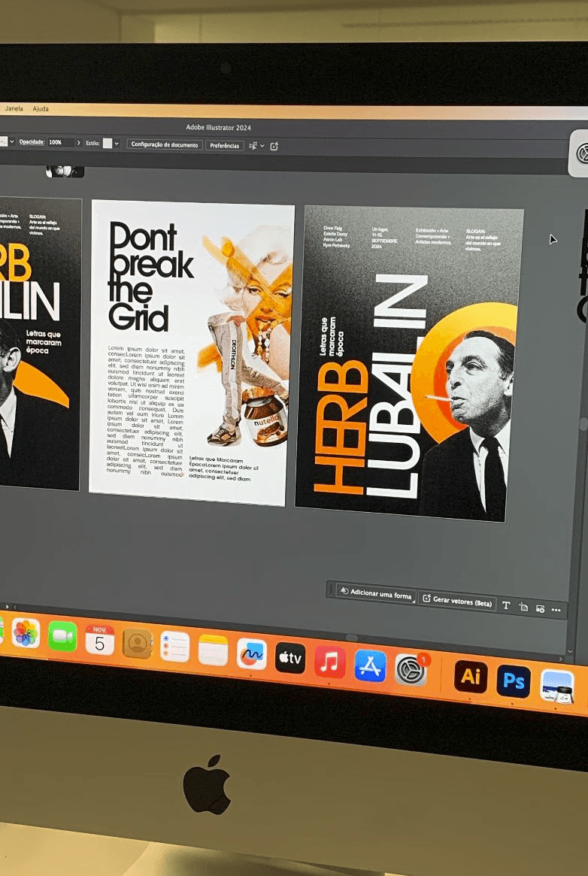Click Adicionar uma forma in contextual taskbar
The height and width of the screenshot is (876, 588).
point(376,595)
